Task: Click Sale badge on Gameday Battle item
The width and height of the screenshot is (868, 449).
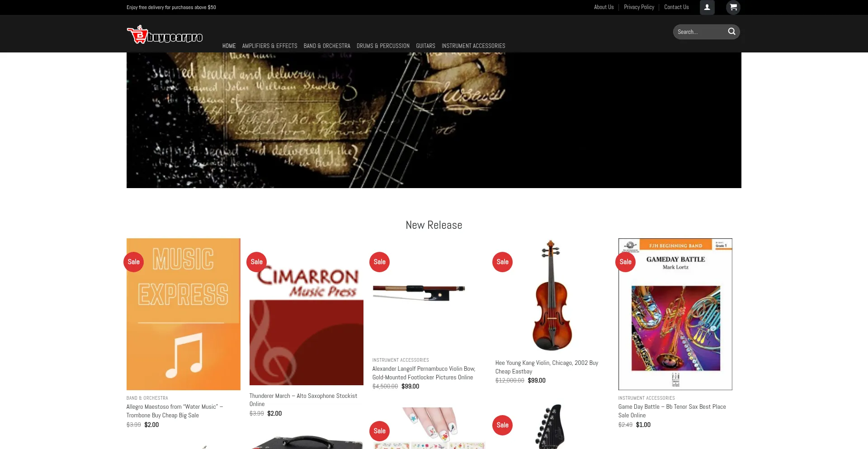Action: (x=625, y=262)
